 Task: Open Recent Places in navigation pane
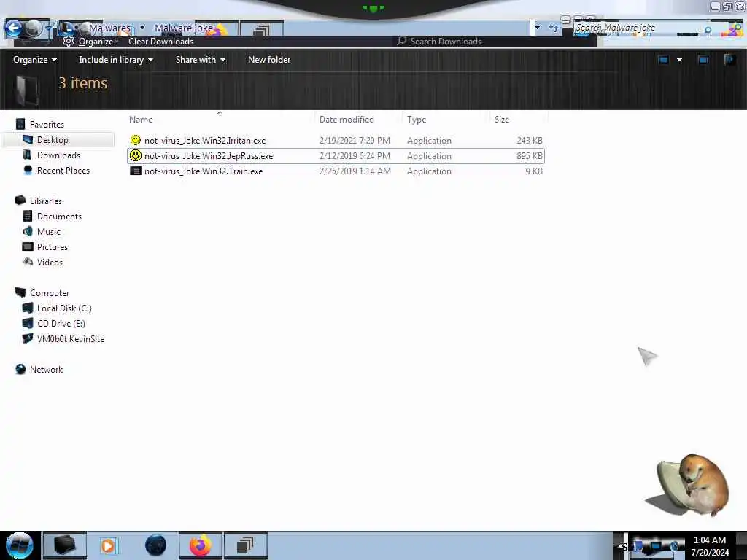click(x=63, y=170)
